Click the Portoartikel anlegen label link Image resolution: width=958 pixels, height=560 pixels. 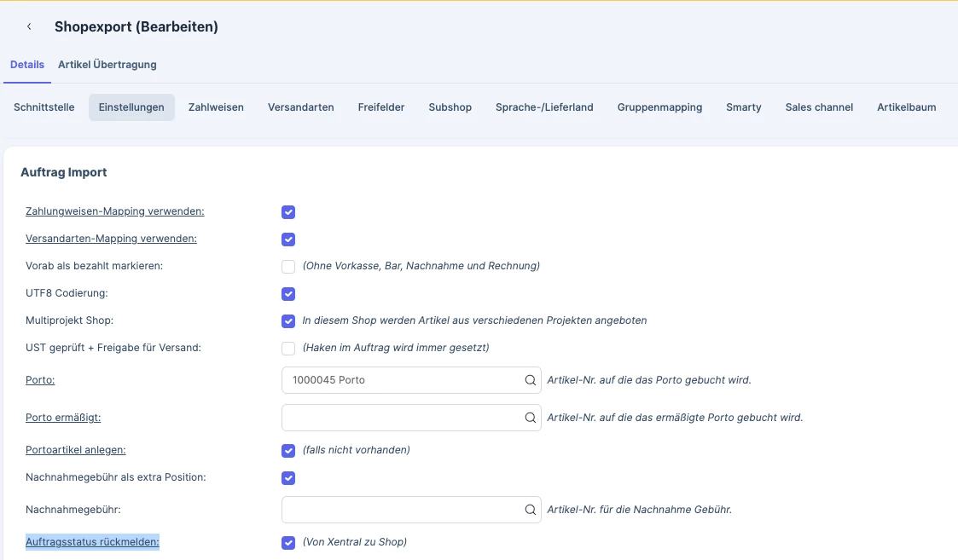76,449
